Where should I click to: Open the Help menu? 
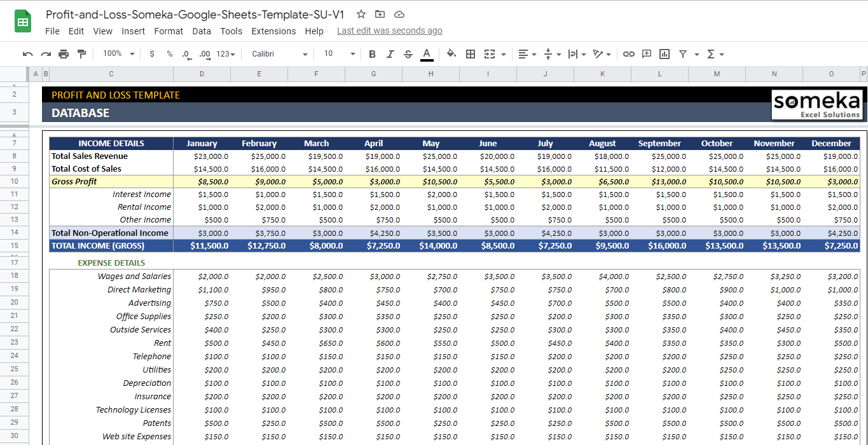pos(314,31)
